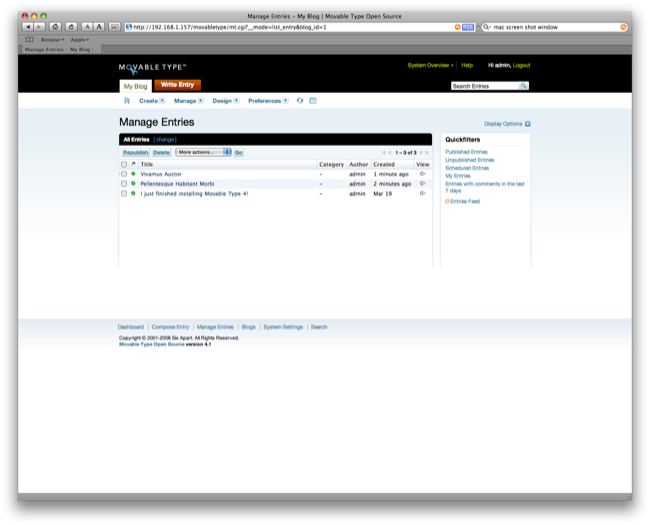This screenshot has height=525, width=650.
Task: Click the view icon for Pellentesque Habitant Morbi
Action: pos(422,183)
